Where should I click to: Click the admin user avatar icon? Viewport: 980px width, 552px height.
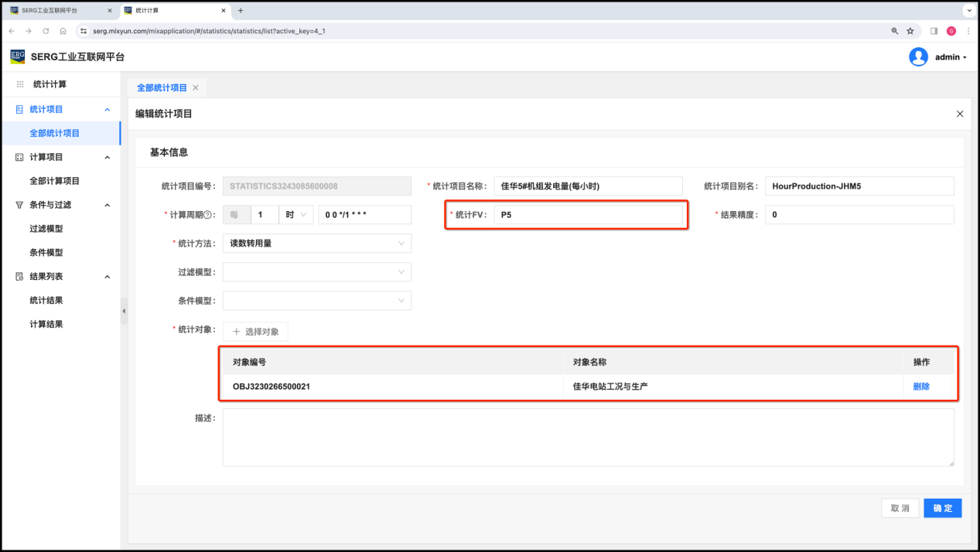pos(918,57)
